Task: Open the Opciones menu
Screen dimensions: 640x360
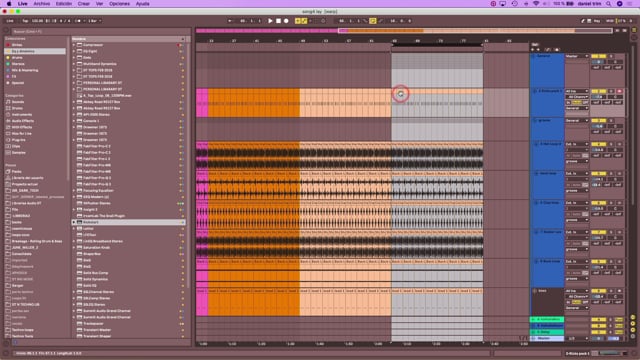Action: 119,4
